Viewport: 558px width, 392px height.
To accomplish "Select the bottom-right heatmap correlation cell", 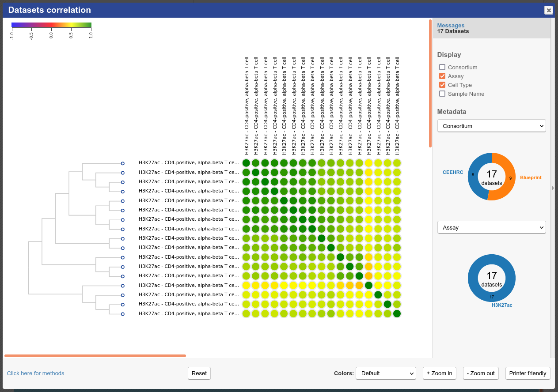I will [397, 314].
